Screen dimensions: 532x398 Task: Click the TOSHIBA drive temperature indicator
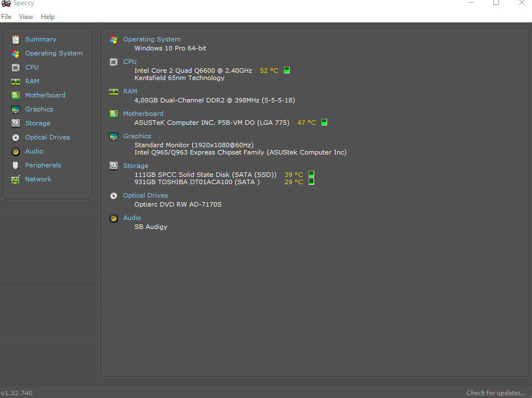point(311,182)
